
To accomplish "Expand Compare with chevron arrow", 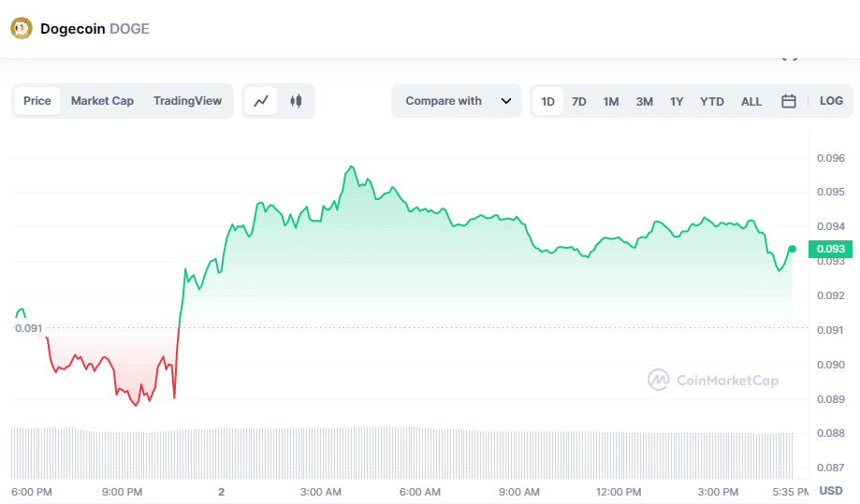I will (x=506, y=101).
